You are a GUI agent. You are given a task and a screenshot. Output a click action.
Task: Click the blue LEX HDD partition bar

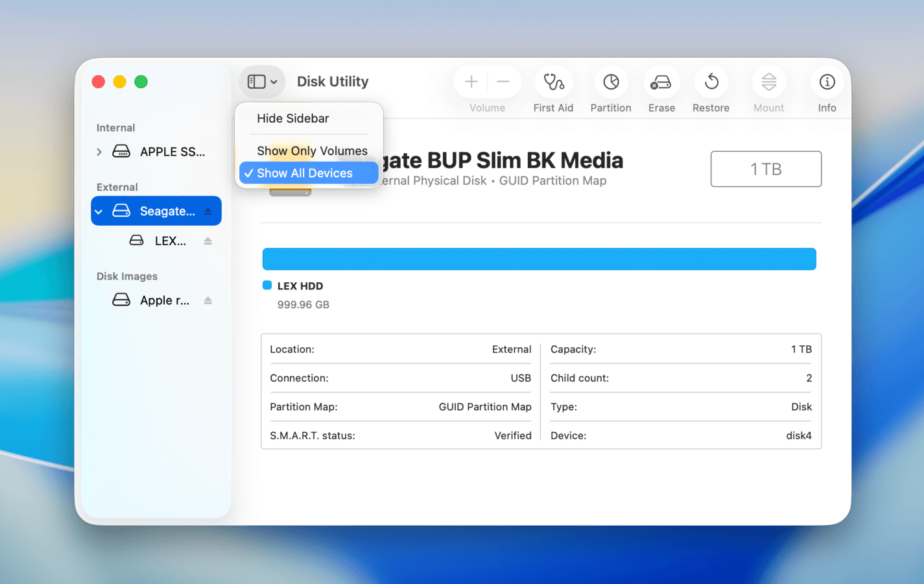[x=539, y=259]
